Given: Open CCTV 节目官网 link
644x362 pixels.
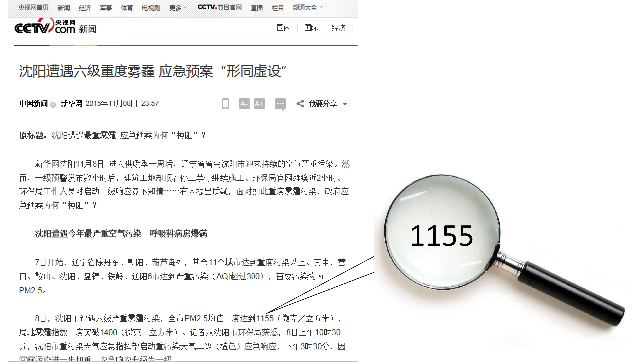Looking at the screenshot, I should click(x=220, y=7).
